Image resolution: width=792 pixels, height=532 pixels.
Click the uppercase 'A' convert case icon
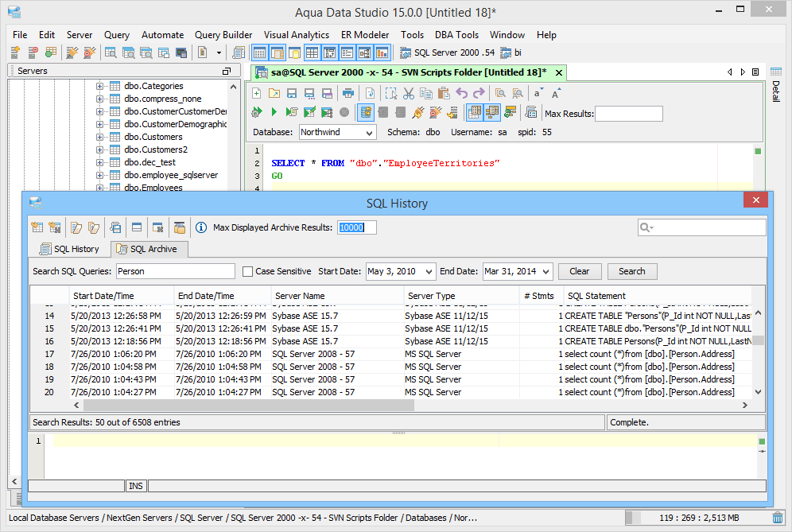pyautogui.click(x=556, y=93)
